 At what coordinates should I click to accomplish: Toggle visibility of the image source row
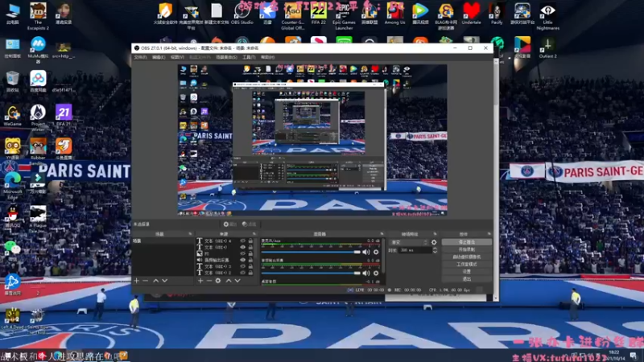(x=243, y=253)
